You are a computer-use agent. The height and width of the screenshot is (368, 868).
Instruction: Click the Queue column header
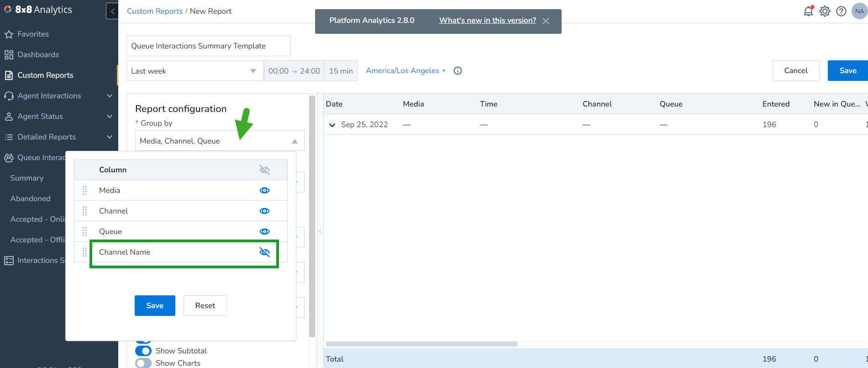(x=671, y=104)
